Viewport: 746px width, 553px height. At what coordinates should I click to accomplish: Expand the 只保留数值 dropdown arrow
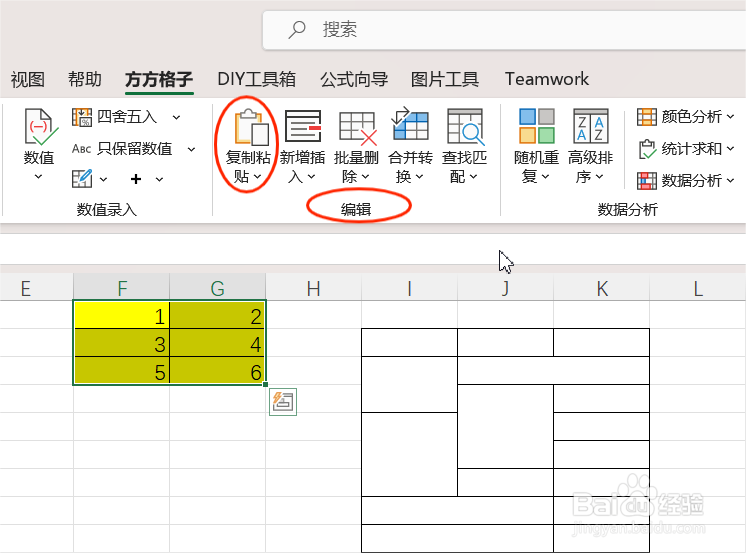click(191, 149)
